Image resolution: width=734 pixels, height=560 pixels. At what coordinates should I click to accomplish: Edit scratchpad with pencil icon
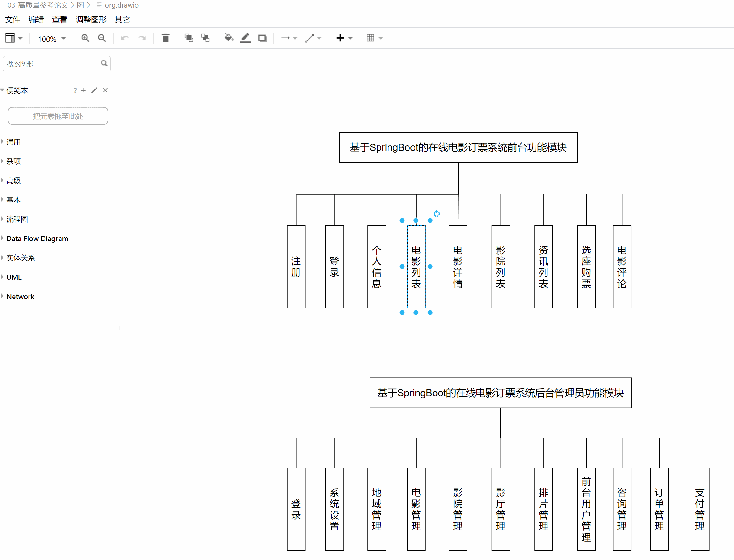[94, 90]
